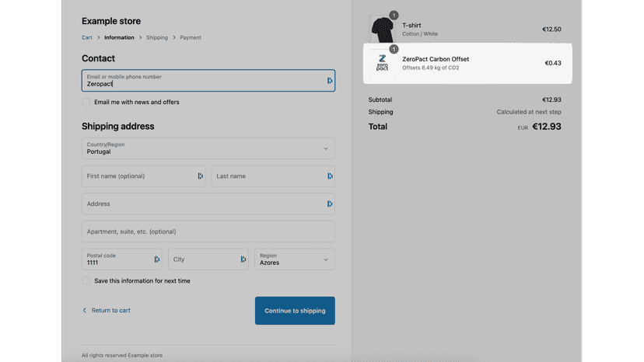Click the €0.43 price
Image resolution: width=644 pixels, height=362 pixels.
[553, 63]
